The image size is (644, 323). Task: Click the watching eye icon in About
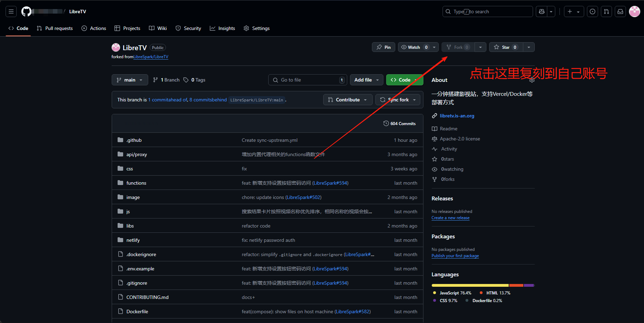click(x=435, y=169)
